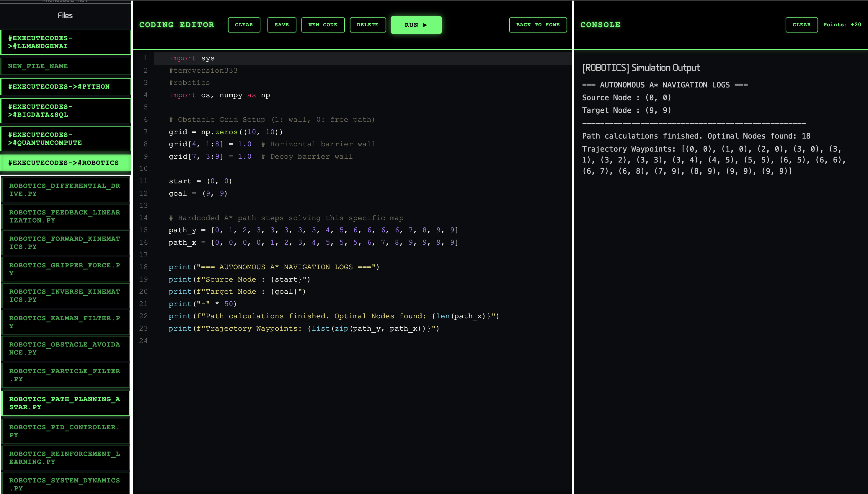
Task: Clear the console output with CLEAR
Action: (x=802, y=25)
